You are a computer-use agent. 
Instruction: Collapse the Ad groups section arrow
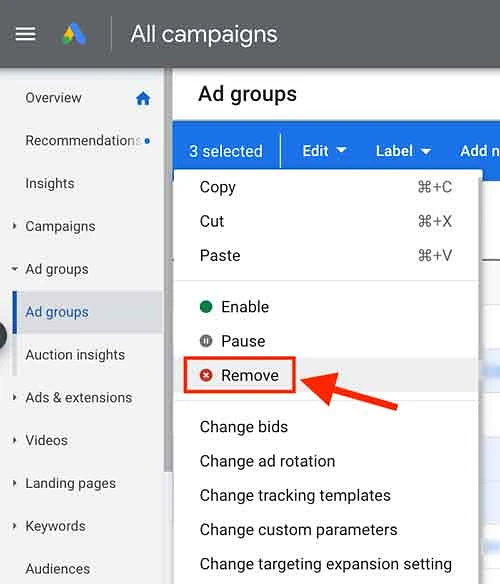point(14,269)
